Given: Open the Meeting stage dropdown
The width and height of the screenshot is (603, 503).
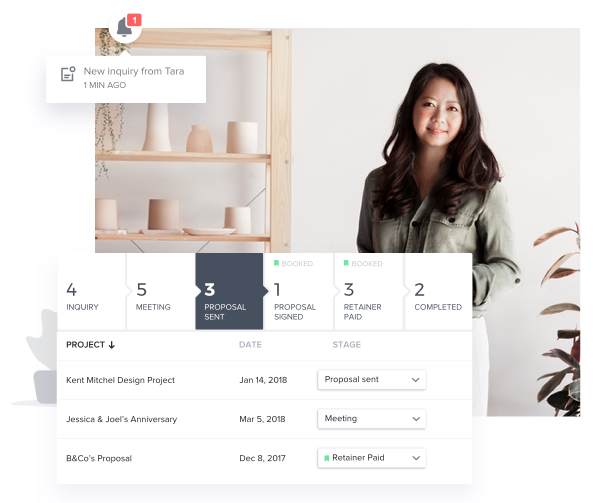Looking at the screenshot, I should click(371, 419).
